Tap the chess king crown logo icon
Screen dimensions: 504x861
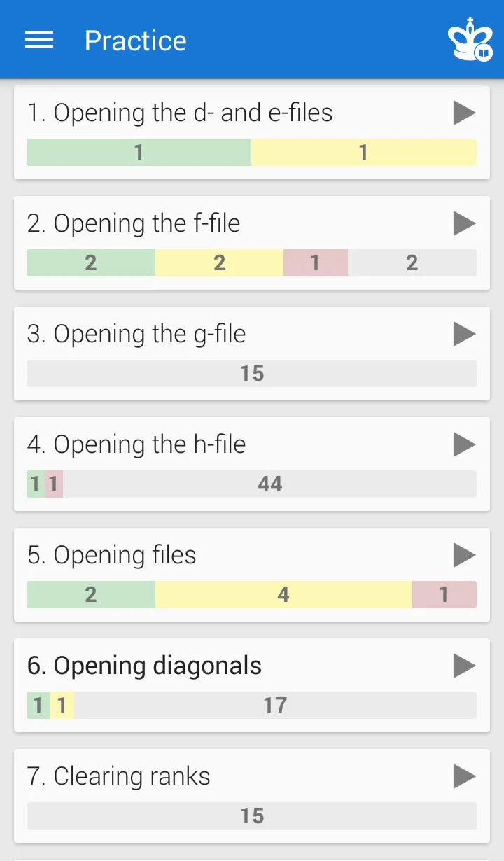[471, 41]
